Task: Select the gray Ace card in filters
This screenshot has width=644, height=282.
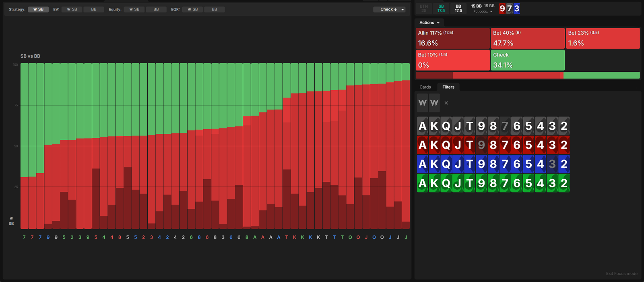Action: (x=422, y=126)
